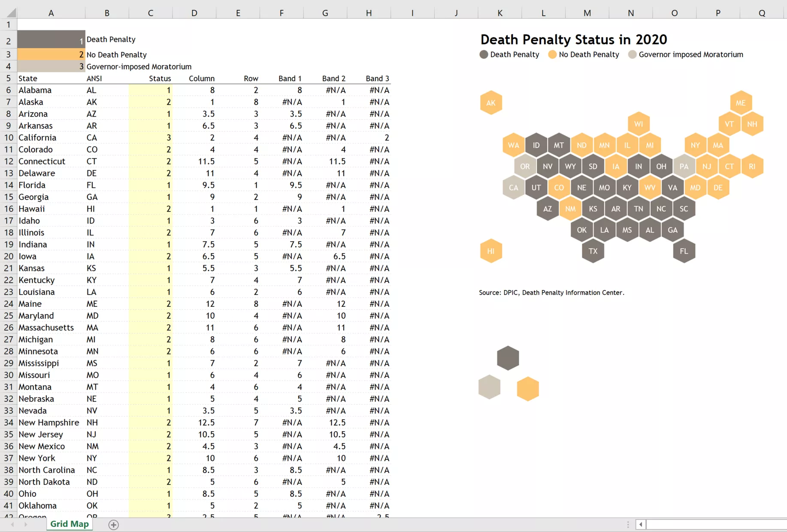Select the TX hexagon on the map

click(x=593, y=251)
